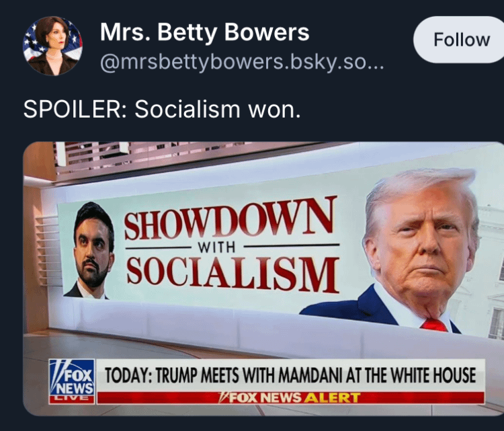Select the @mrsbettybowers.bsky.so handle
504x431 pixels.
(242, 63)
